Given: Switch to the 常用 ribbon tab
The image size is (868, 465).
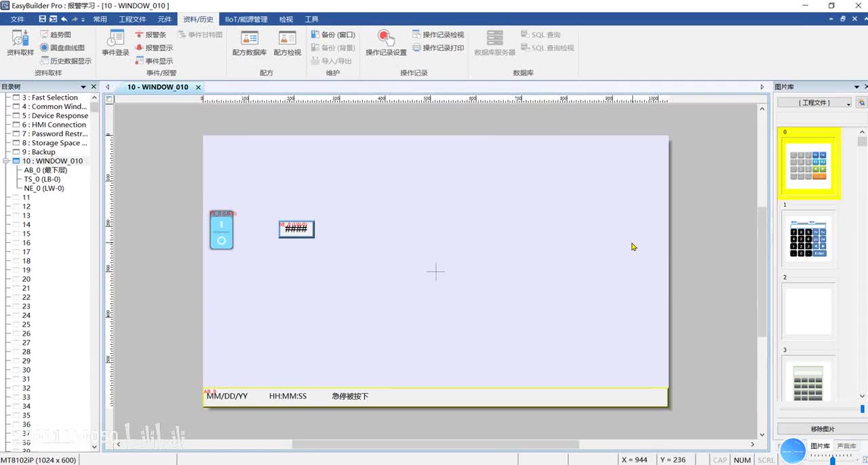Looking at the screenshot, I should [x=100, y=19].
